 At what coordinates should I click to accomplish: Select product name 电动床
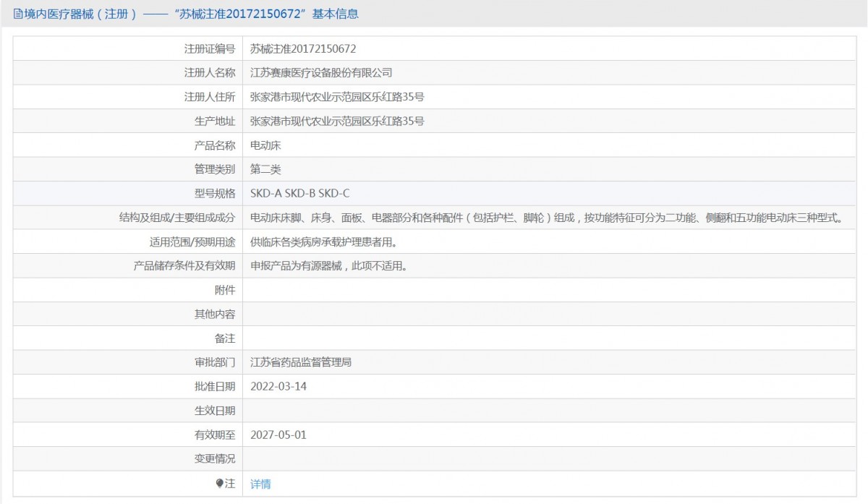click(265, 145)
